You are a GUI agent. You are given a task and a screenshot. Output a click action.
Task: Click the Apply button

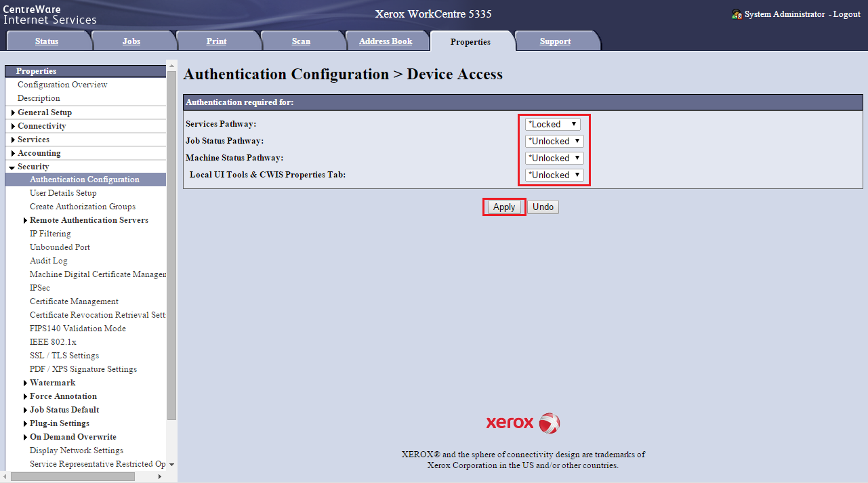(x=504, y=207)
